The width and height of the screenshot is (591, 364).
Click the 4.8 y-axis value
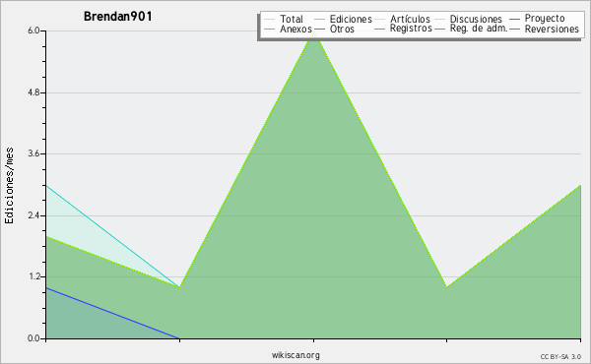pyautogui.click(x=33, y=92)
